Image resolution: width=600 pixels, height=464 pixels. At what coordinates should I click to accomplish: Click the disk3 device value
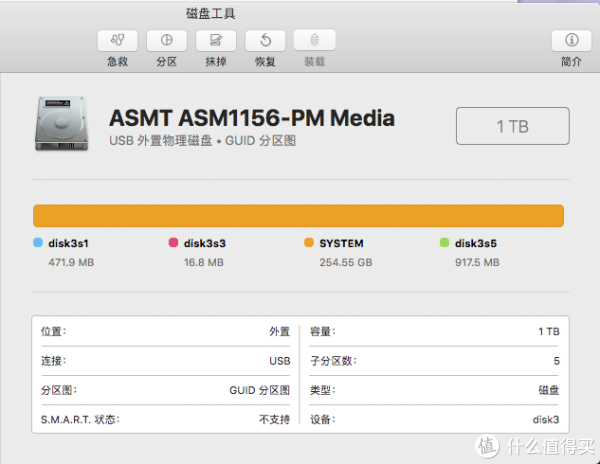pyautogui.click(x=545, y=419)
